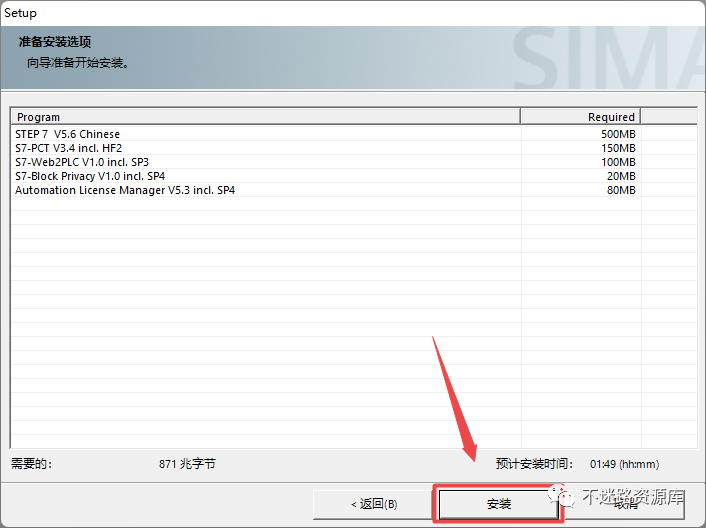Click the 150MB required size cell
This screenshot has height=528, width=706.
[x=618, y=148]
